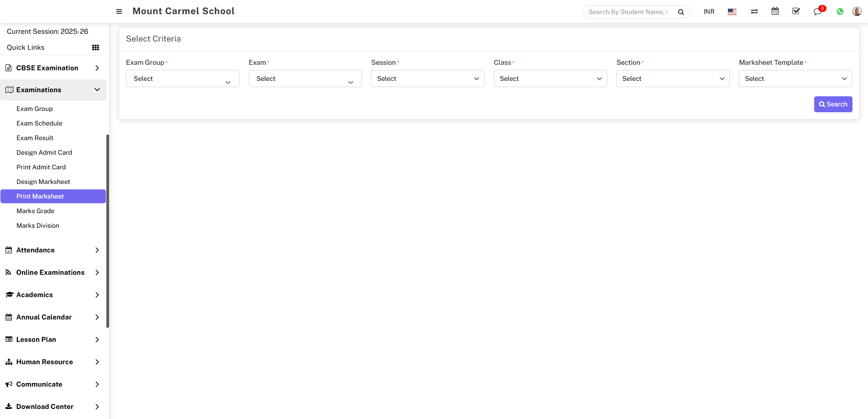Click the student name search field
The width and height of the screenshot is (868, 419).
(628, 12)
